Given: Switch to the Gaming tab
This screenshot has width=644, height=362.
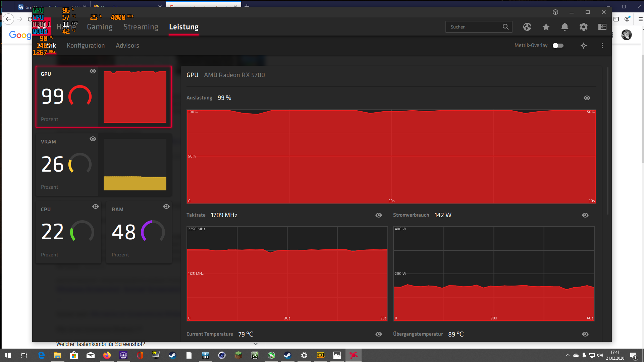Looking at the screenshot, I should (100, 27).
